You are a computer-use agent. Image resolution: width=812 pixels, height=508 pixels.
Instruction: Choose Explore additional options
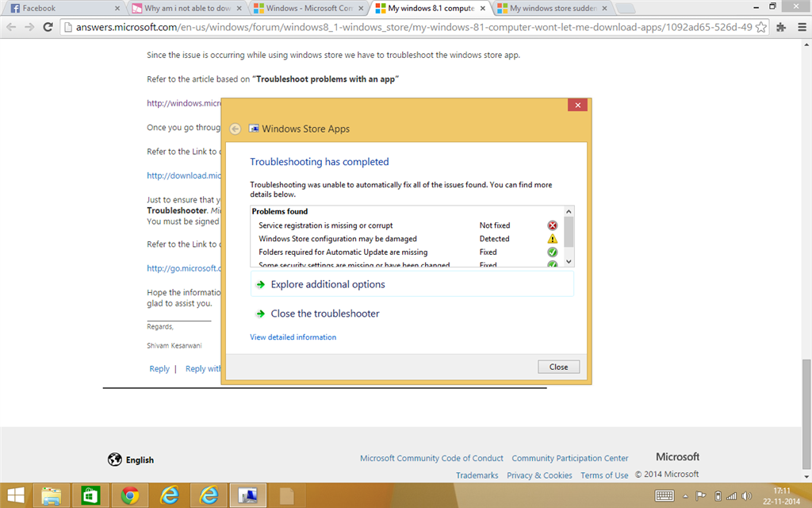(412, 284)
